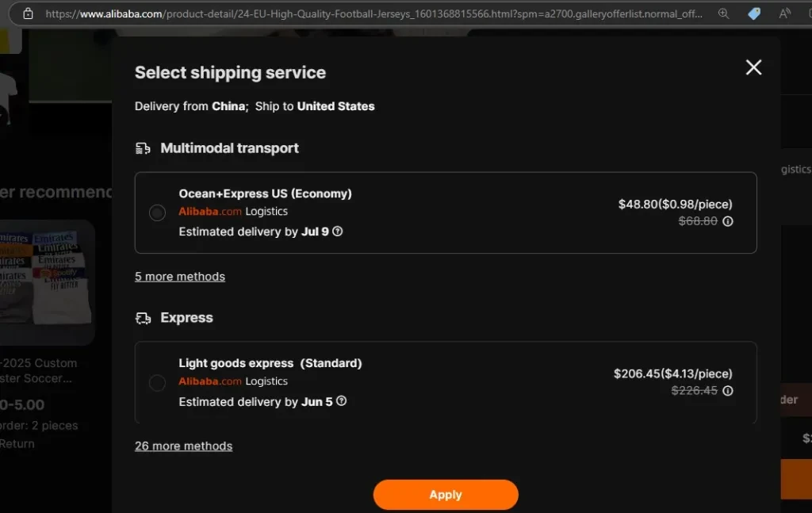Viewport: 812px width, 513px height.
Task: Click the site lock icon in address bar
Action: click(28, 14)
